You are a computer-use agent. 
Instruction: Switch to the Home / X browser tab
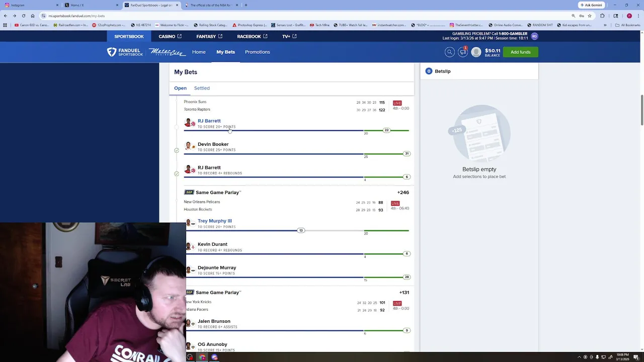click(x=91, y=5)
